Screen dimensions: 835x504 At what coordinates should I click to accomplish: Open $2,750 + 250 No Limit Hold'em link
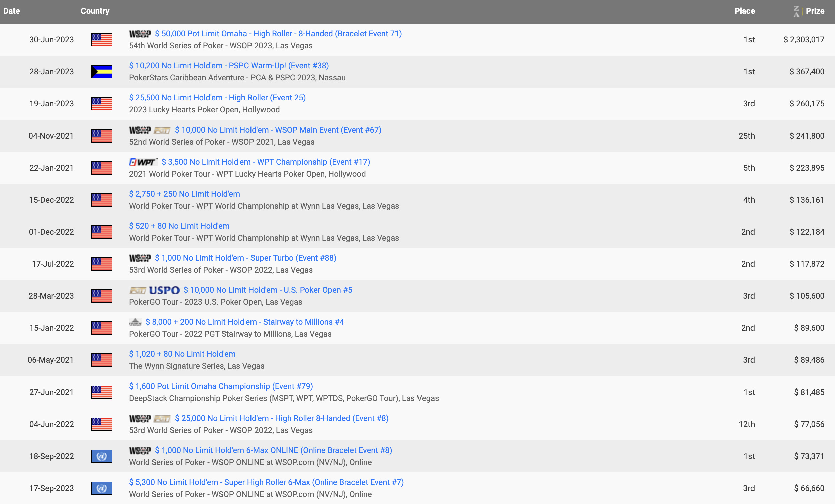184,194
